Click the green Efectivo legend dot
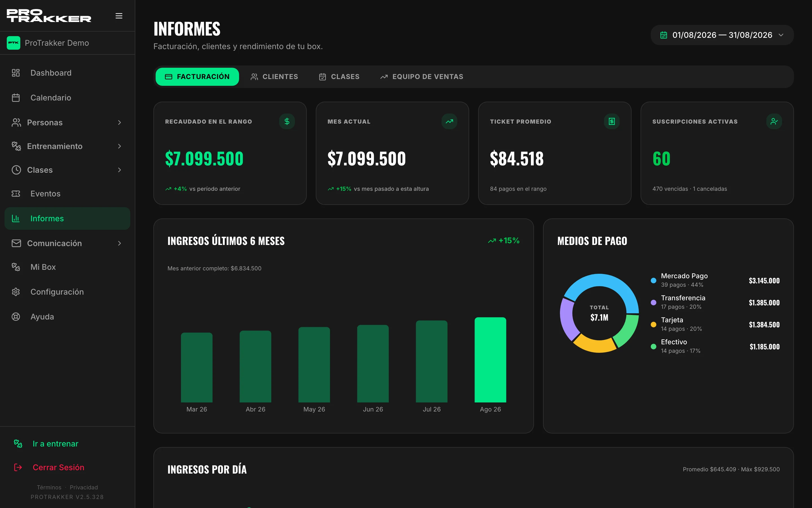Viewport: 812px width, 508px height. tap(653, 346)
